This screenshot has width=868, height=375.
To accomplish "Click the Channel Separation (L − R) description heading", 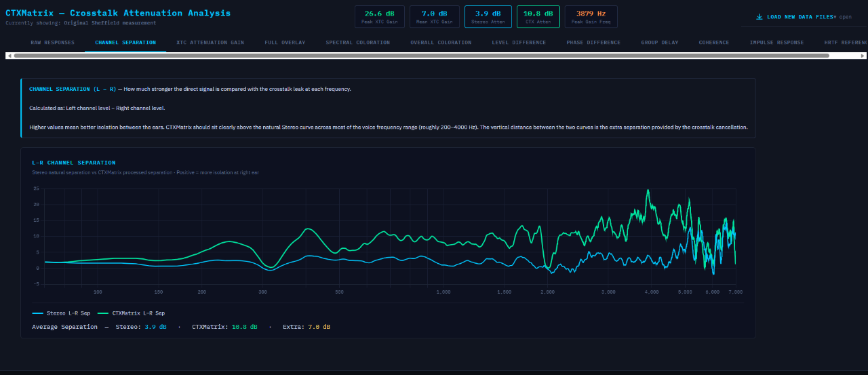I will [73, 89].
